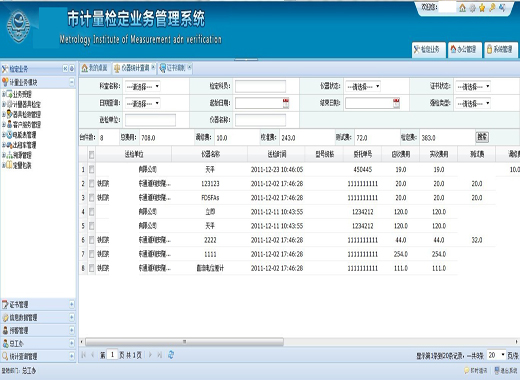Click 送检单位 text input field

pyautogui.click(x=150, y=120)
